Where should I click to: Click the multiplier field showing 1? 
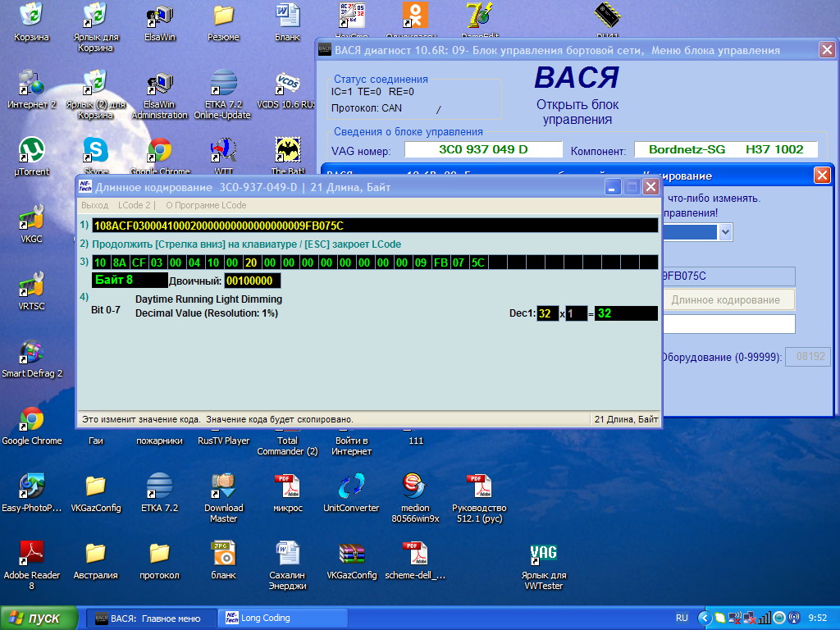[x=577, y=313]
